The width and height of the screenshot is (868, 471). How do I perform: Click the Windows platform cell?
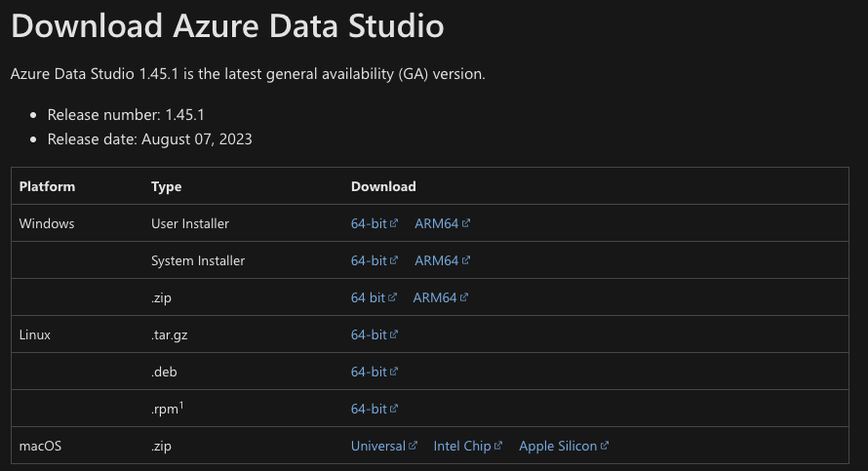tap(47, 223)
